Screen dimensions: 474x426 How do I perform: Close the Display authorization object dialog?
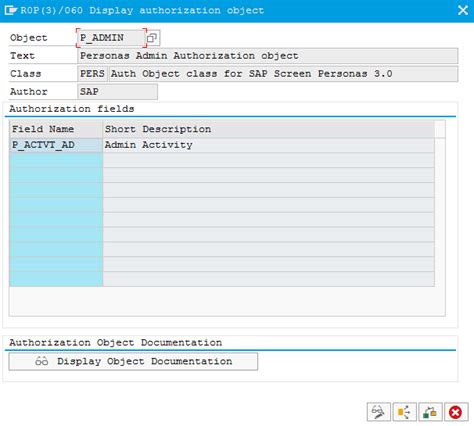[463, 10]
